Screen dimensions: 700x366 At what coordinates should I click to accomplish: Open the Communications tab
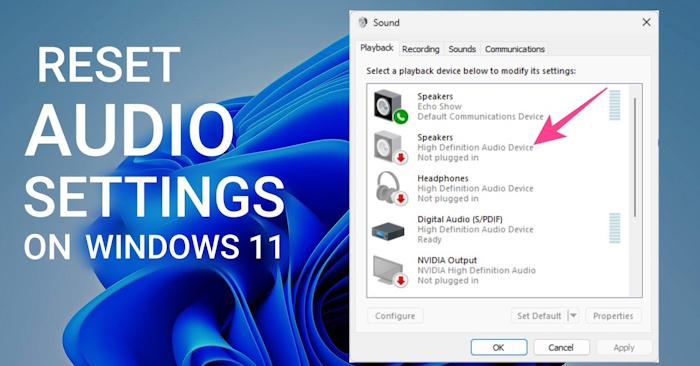point(515,49)
